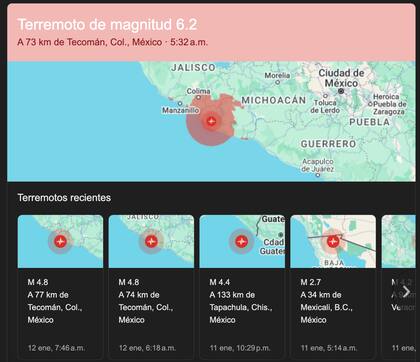Click '12 ene, 7:46 a.m.' timestamp
Screen dimensions: 420x362
pyautogui.click(x=56, y=348)
